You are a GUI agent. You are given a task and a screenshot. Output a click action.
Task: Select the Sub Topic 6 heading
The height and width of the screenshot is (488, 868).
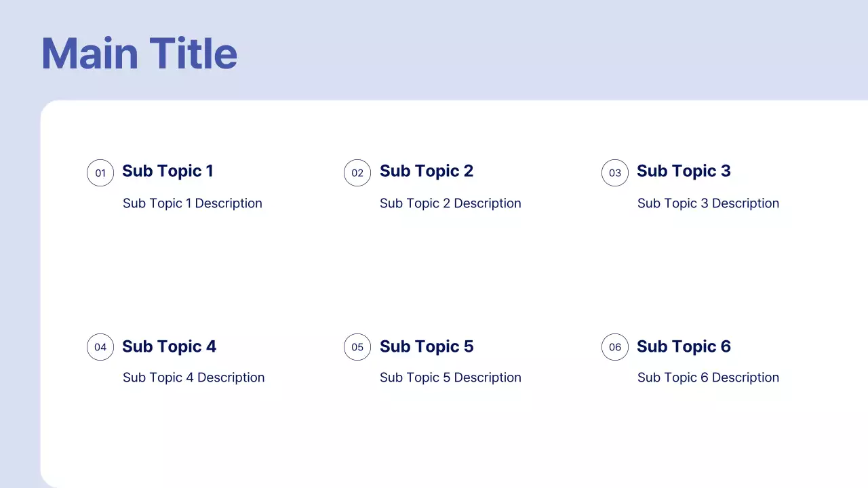[684, 346]
